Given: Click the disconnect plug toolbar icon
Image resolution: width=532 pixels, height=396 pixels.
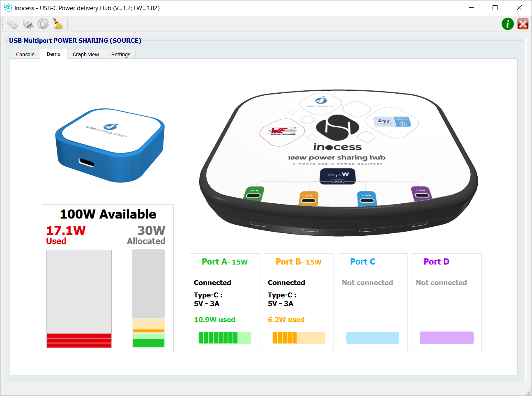Looking at the screenshot, I should coord(28,24).
